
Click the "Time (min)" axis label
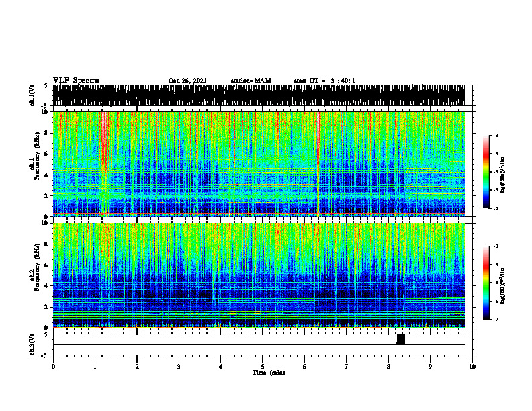click(269, 373)
